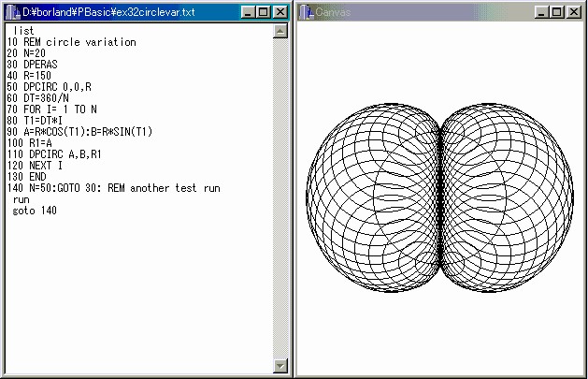Click the editor window's title bar icon
Image resolution: width=588 pixels, height=379 pixels.
(x=12, y=12)
